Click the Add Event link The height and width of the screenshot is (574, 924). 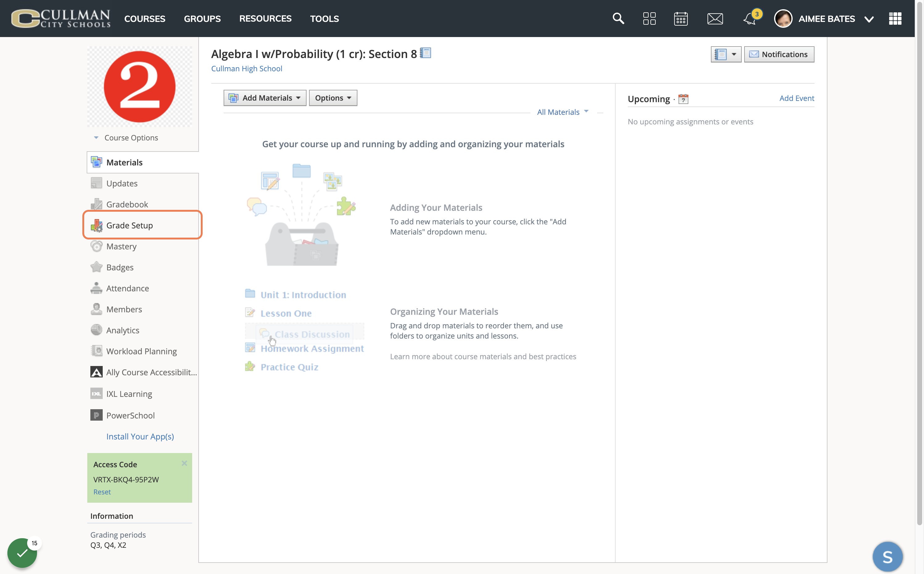pyautogui.click(x=797, y=98)
